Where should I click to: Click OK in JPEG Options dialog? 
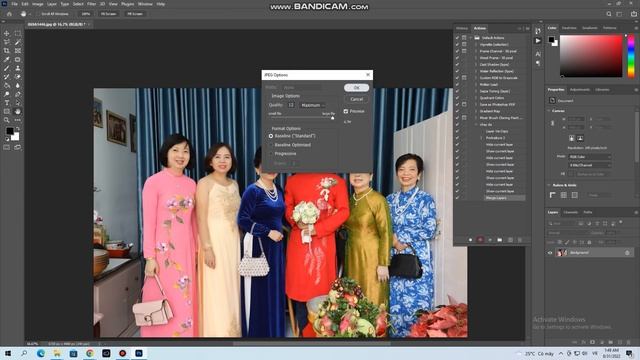[x=356, y=88]
